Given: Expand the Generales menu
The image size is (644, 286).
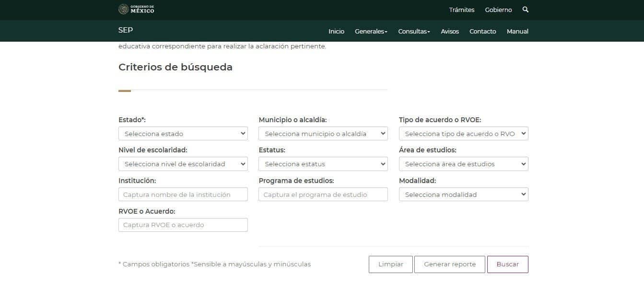Looking at the screenshot, I should [x=371, y=31].
